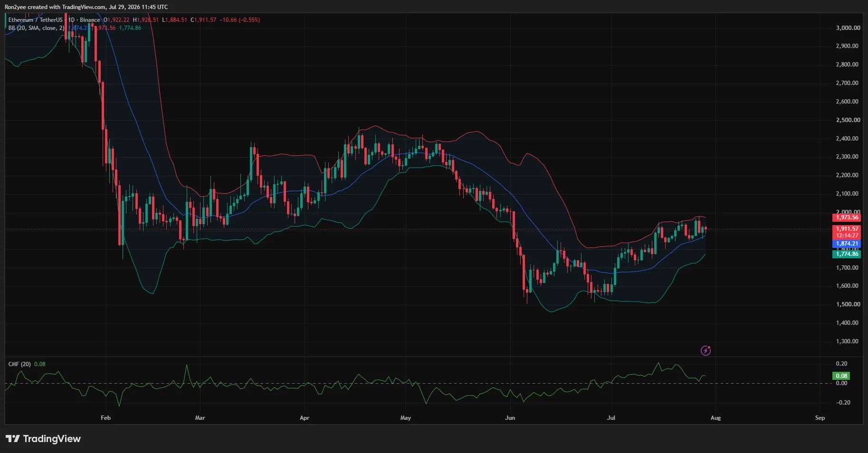
Task: Click the Sep label on the time axis
Action: pyautogui.click(x=820, y=418)
